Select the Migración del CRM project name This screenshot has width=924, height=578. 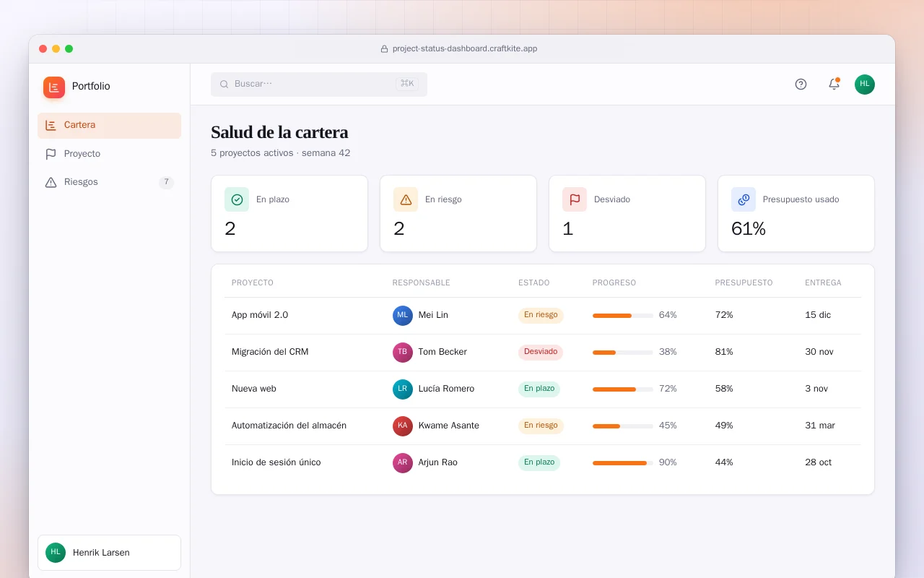pos(270,353)
